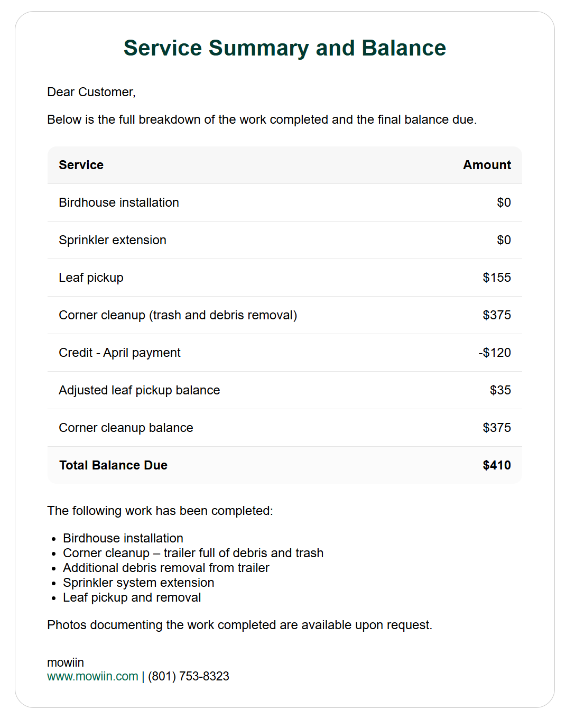Select the Sprinkler system extension bullet item
Image resolution: width=575 pixels, height=728 pixels.
[138, 583]
